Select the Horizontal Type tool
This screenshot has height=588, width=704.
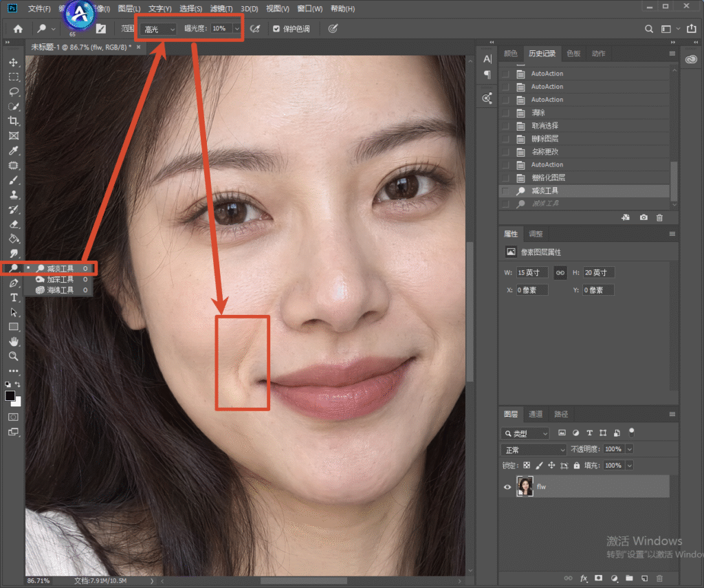14,297
